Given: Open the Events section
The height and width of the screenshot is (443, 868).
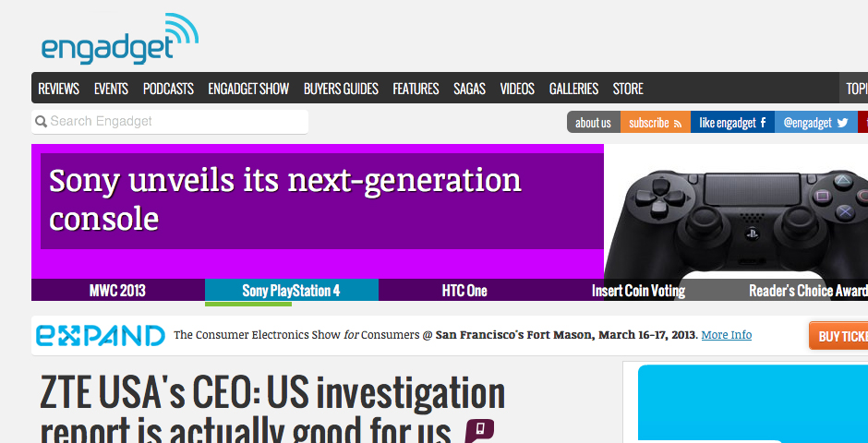Looking at the screenshot, I should (x=111, y=89).
